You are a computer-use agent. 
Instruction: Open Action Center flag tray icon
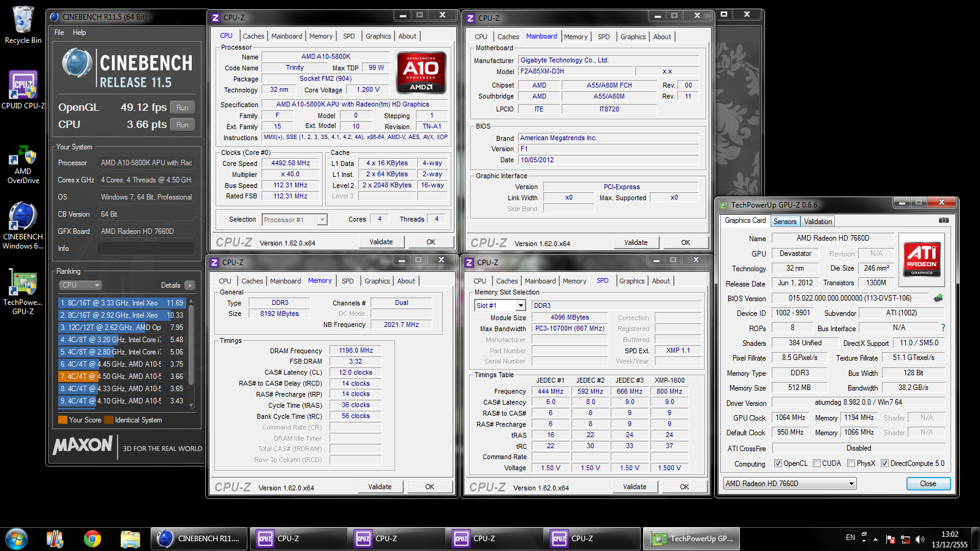pyautogui.click(x=890, y=539)
